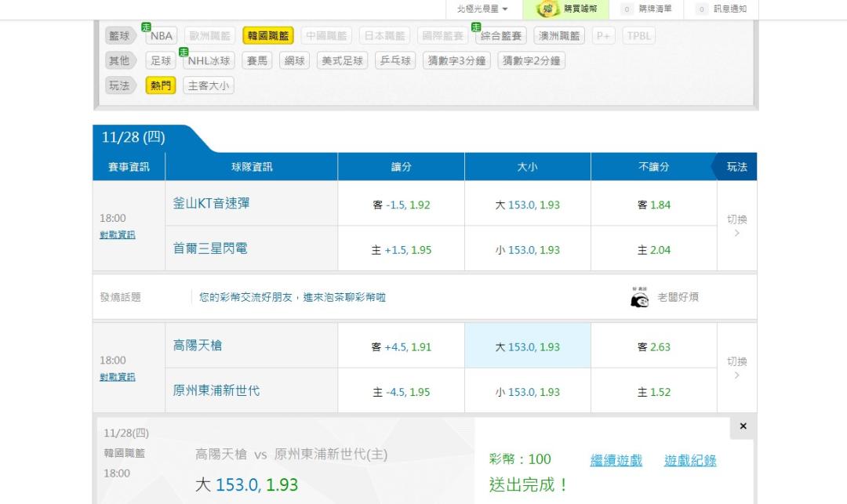The height and width of the screenshot is (504, 847).
Task: Open the 老闆好煩 user name
Action: pos(678,297)
